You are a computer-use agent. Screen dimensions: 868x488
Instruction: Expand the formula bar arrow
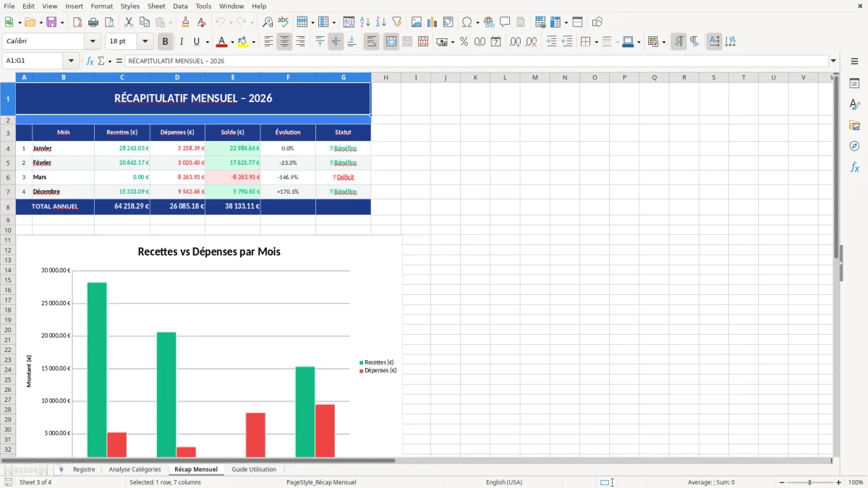pyautogui.click(x=833, y=61)
